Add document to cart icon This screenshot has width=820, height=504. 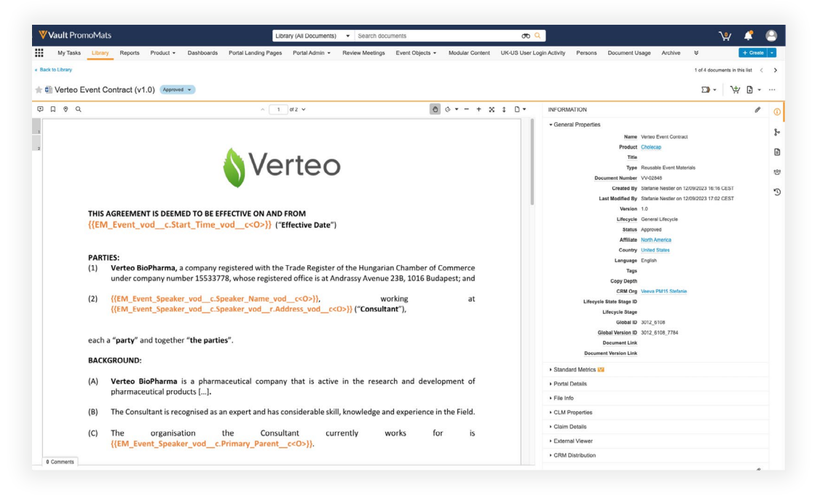pyautogui.click(x=735, y=90)
